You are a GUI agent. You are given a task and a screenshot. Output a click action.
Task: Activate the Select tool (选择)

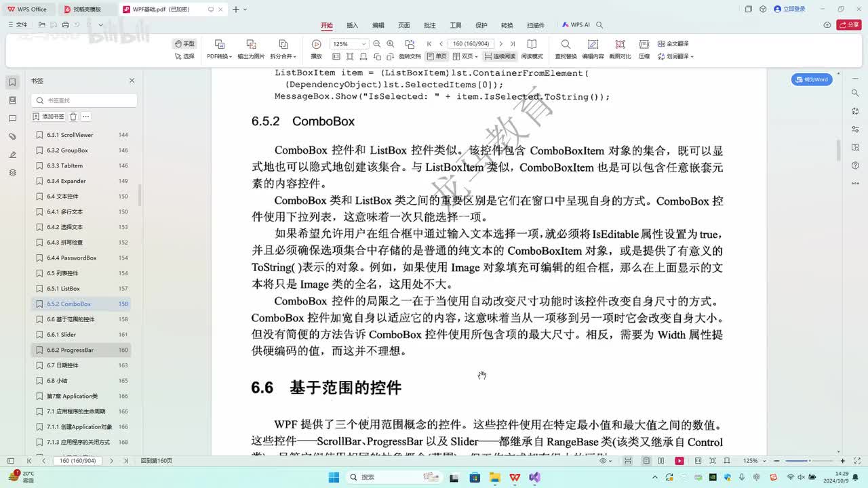(184, 56)
